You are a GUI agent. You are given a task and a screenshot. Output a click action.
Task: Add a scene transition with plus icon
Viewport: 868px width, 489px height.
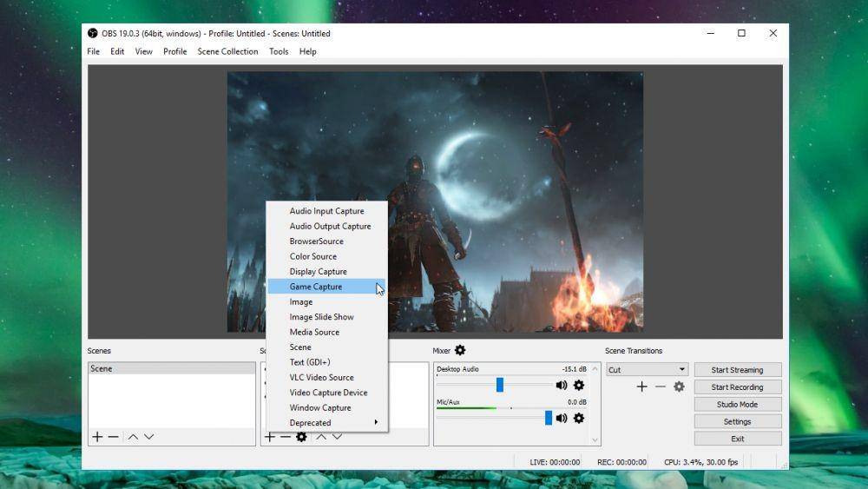coord(641,387)
